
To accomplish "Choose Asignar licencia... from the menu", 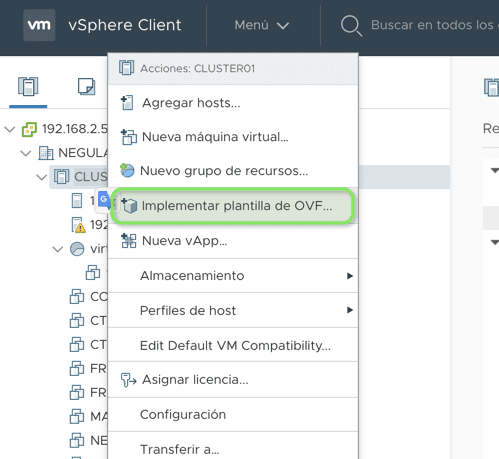I will pos(233,380).
